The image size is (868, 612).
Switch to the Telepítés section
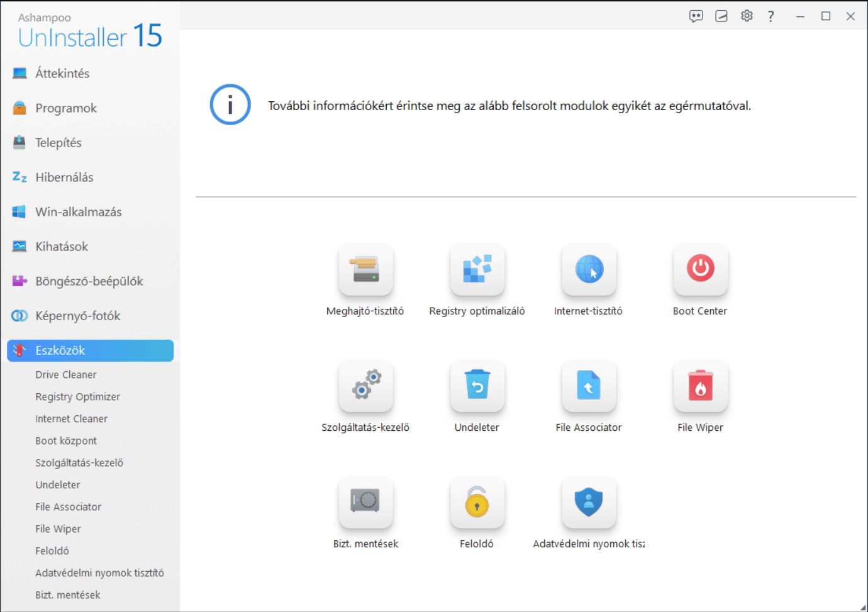point(90,143)
